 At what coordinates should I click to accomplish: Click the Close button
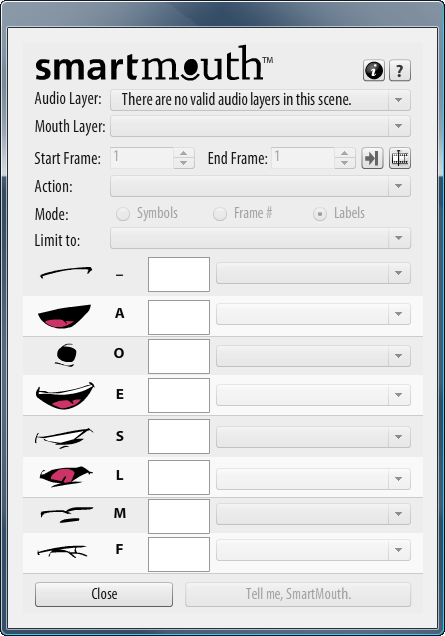click(x=104, y=594)
